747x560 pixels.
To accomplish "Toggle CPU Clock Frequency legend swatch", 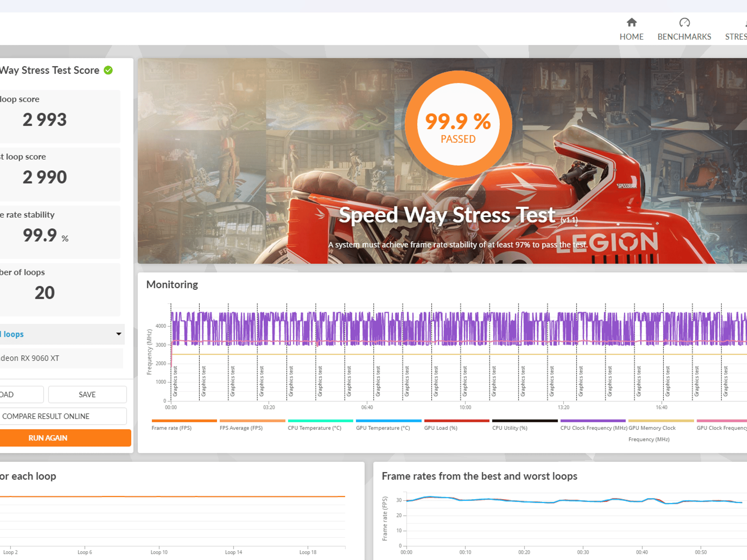I will (593, 421).
